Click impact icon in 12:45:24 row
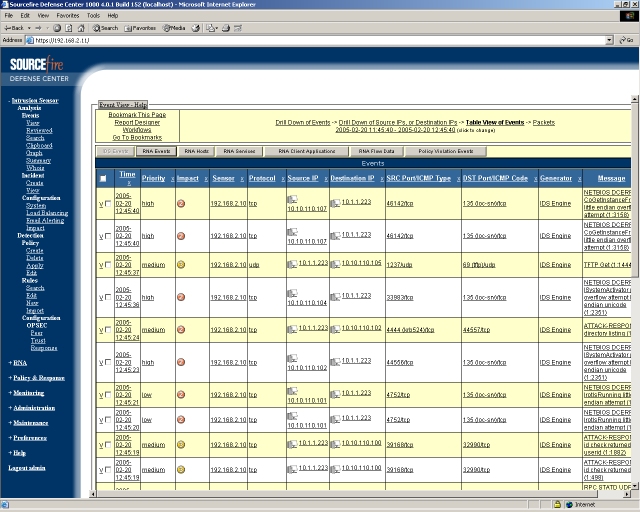Viewport: 640px width, 512px height. click(181, 329)
